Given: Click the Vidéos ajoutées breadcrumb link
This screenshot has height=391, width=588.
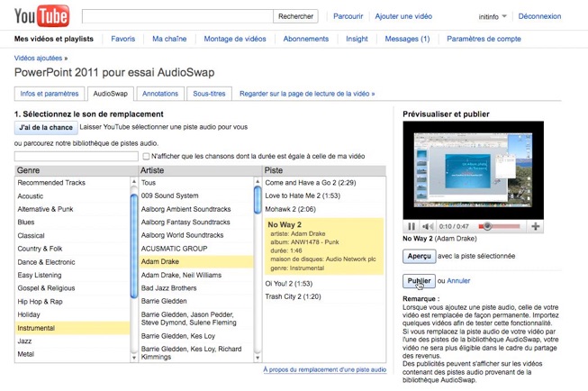Looking at the screenshot, I should click(x=38, y=59).
